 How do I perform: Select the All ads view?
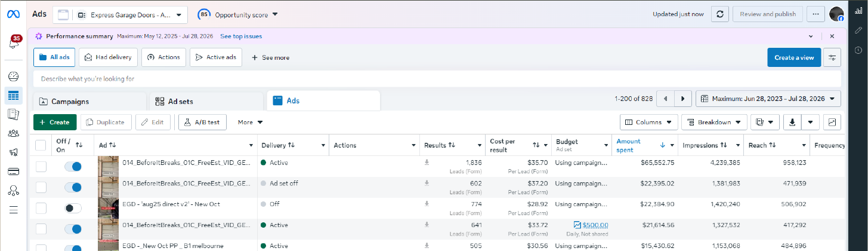54,57
